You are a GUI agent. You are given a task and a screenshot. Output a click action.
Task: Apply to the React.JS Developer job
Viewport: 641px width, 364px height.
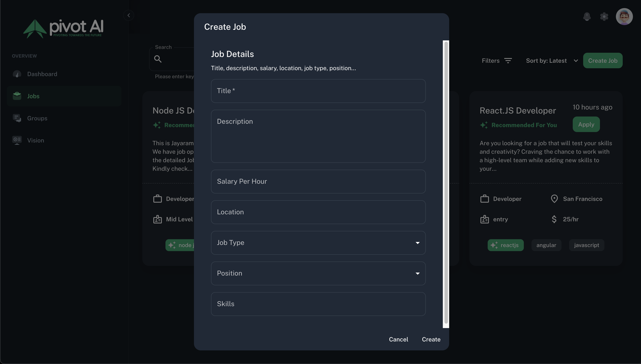click(x=586, y=124)
